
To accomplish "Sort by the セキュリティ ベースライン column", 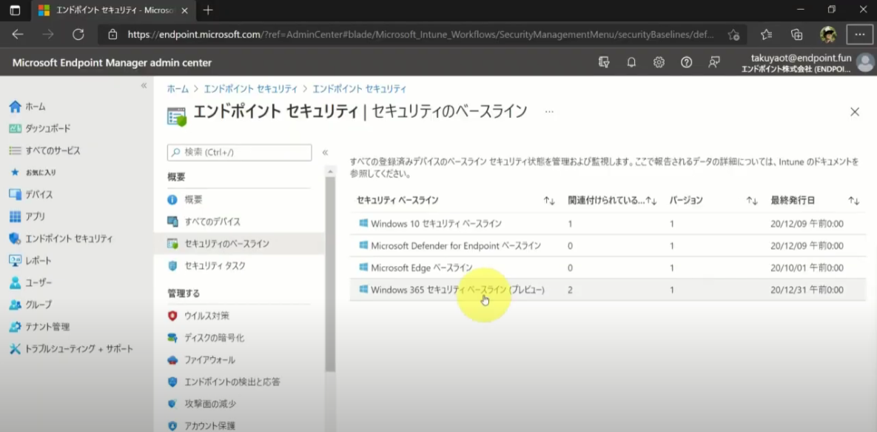I will tap(549, 201).
